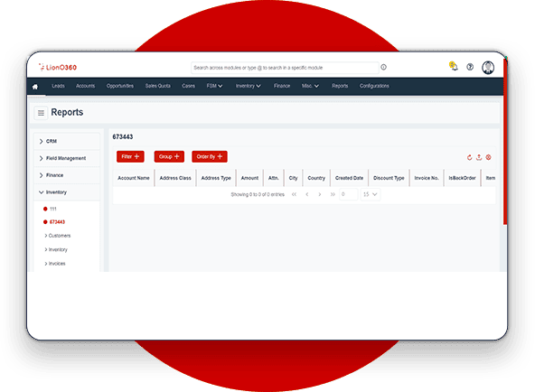The image size is (535, 392).
Task: Open Sales Quota in the navigation bar
Action: coord(157,86)
